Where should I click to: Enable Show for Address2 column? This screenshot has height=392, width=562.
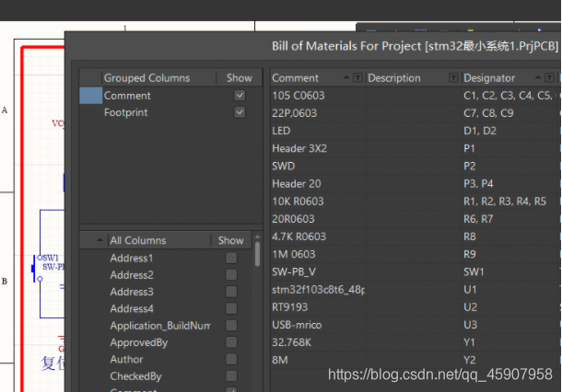pyautogui.click(x=231, y=274)
